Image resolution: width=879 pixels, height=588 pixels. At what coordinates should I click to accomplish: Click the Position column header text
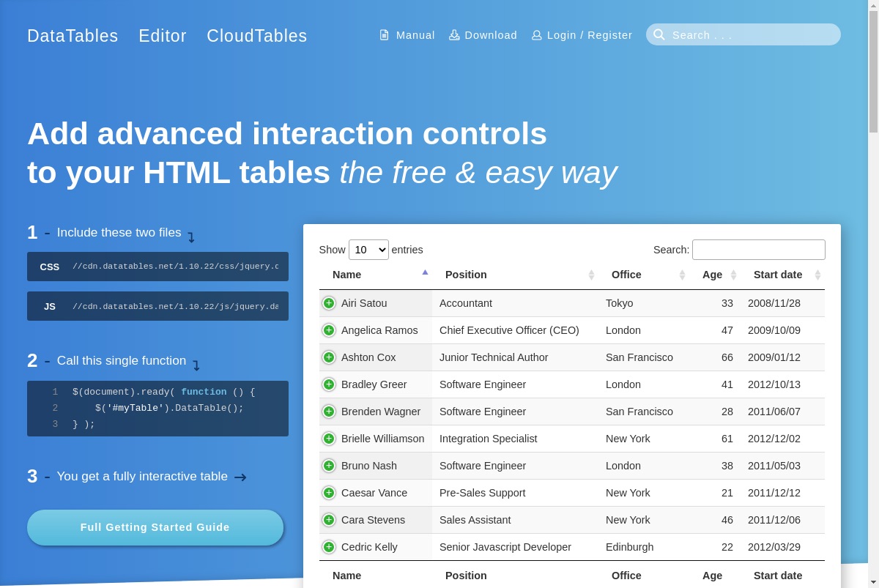click(466, 275)
